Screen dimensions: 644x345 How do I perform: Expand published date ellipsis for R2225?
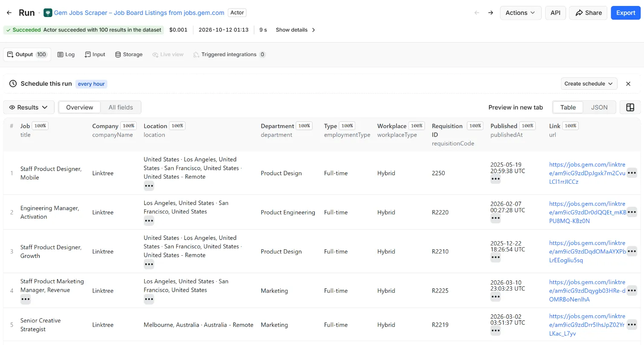point(495,297)
